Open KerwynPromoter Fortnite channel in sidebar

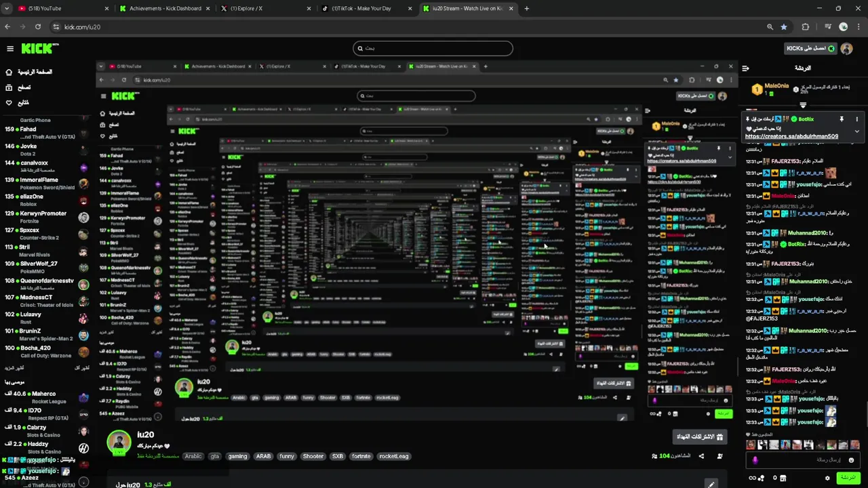[x=46, y=218]
